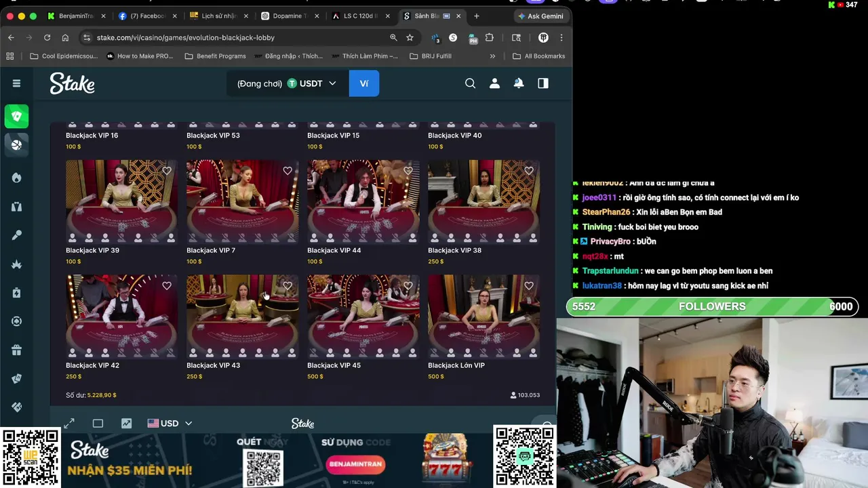Viewport: 868px width, 488px height.
Task: Open Blackjack VIP 39 table thumbnail
Action: [121, 201]
